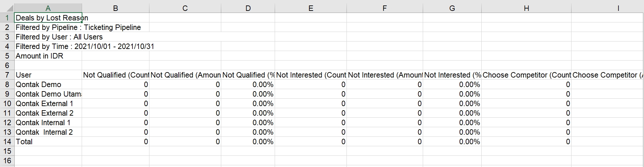Select the Total row Not Qualified percentage cell
This screenshot has width=644, height=167.
(248, 141)
